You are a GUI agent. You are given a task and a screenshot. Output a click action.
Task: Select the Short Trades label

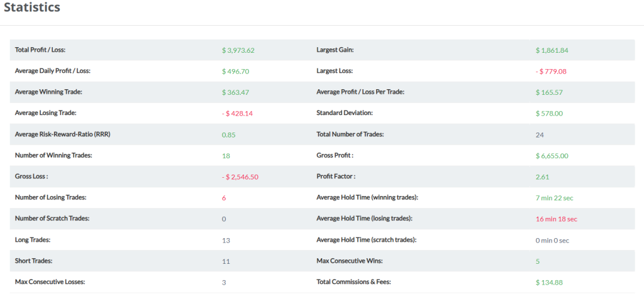(x=34, y=261)
